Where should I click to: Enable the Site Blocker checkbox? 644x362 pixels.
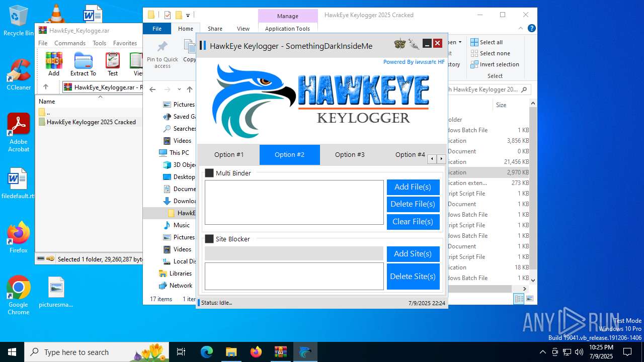click(209, 239)
